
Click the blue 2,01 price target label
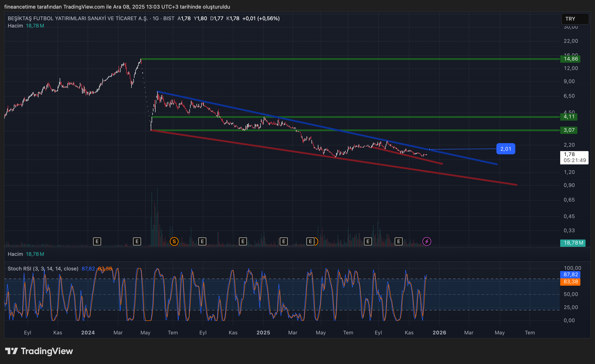(x=506, y=149)
